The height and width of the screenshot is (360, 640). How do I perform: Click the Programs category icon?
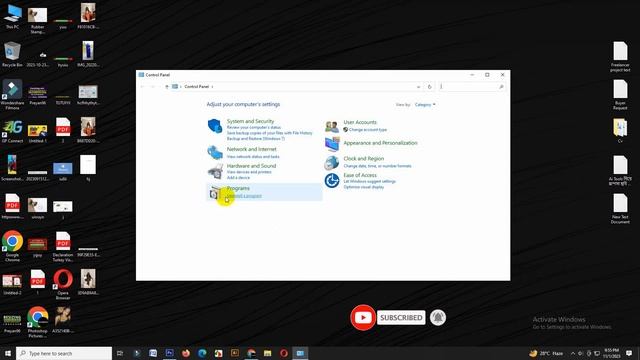215,193
